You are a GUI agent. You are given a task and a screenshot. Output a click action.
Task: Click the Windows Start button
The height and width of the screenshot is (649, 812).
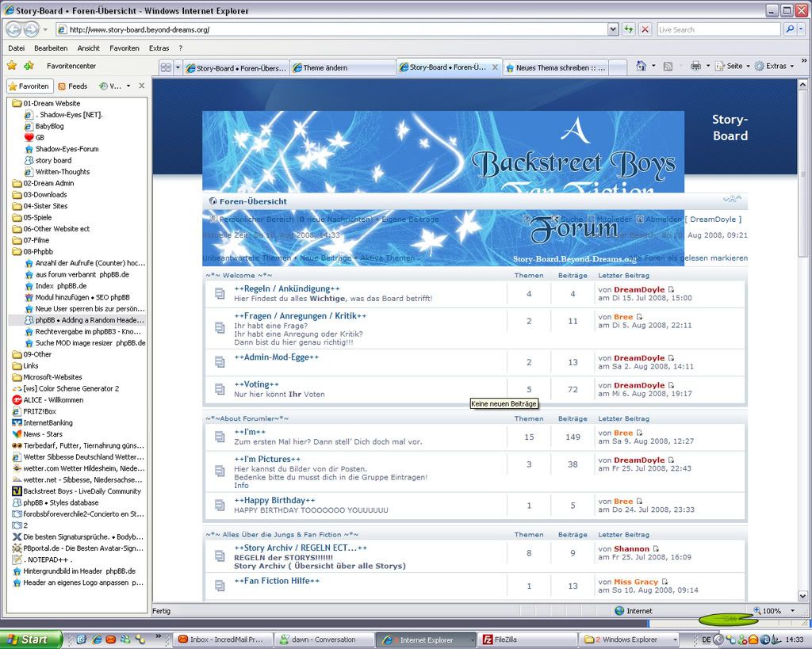29,639
